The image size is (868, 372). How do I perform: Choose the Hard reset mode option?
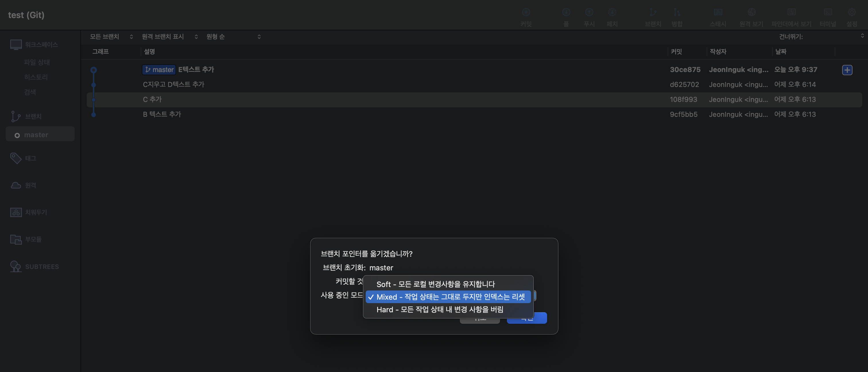click(440, 309)
